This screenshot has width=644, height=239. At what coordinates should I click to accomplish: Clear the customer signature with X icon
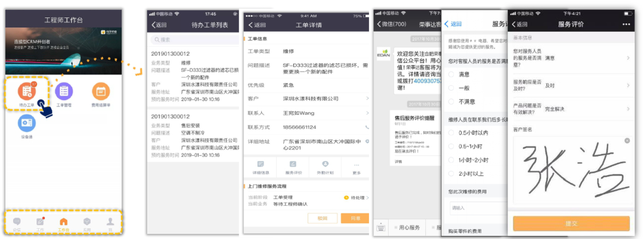click(627, 140)
